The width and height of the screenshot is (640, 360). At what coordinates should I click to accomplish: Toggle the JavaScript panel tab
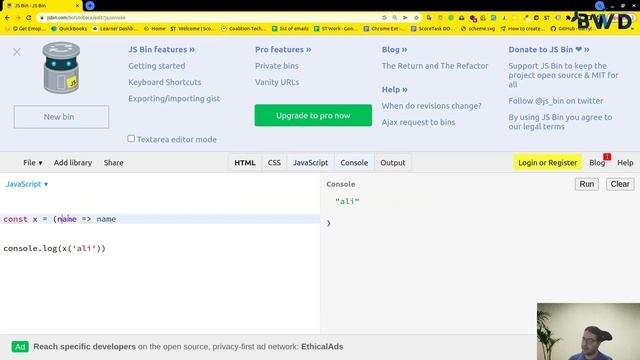pos(311,162)
